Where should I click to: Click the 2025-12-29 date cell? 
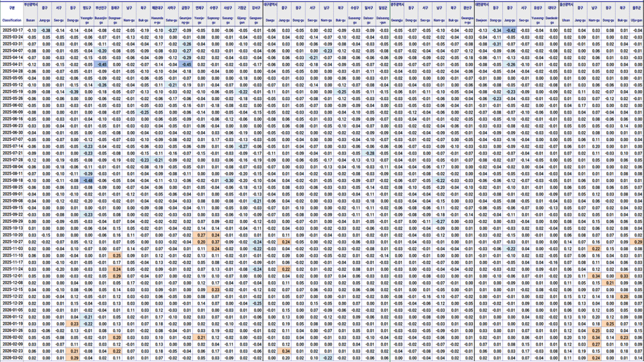coord(12,303)
